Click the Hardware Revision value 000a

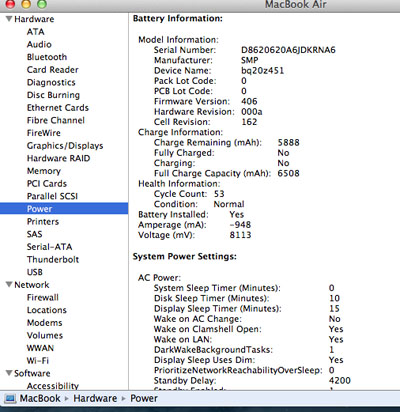[251, 112]
